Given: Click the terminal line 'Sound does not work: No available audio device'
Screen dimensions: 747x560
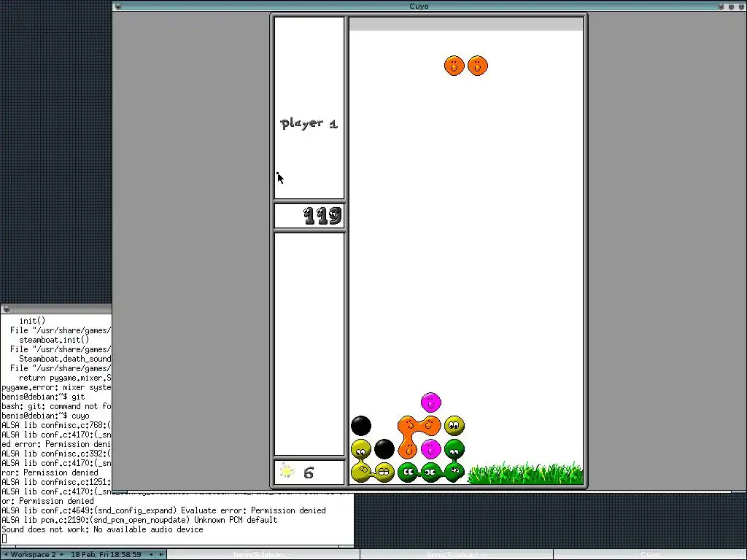Looking at the screenshot, I should tap(102, 529).
